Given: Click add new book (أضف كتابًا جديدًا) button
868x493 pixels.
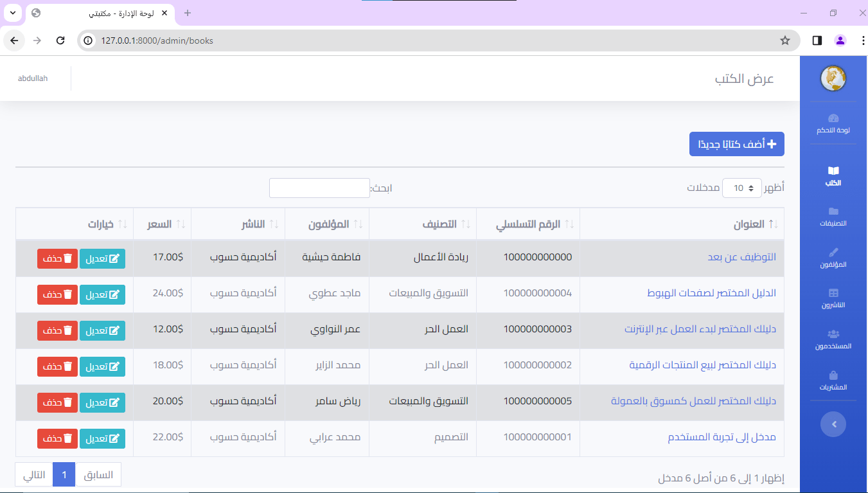Looking at the screenshot, I should (x=736, y=144).
